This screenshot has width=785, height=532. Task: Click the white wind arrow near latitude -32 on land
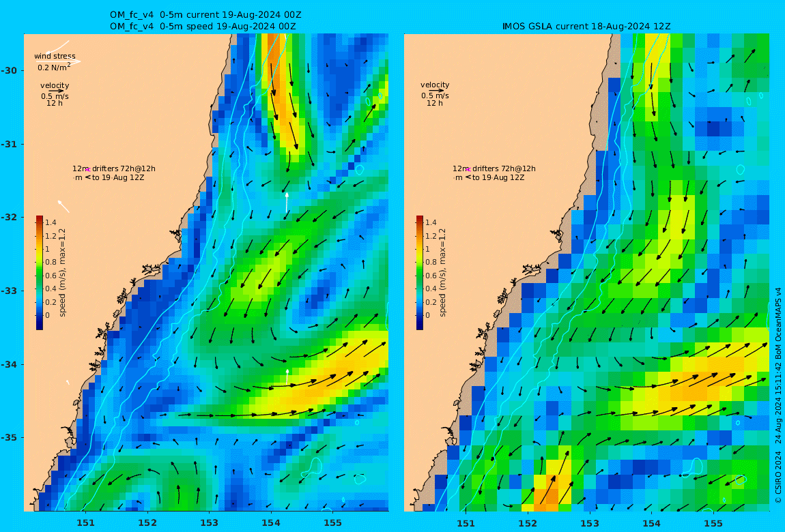(x=63, y=206)
